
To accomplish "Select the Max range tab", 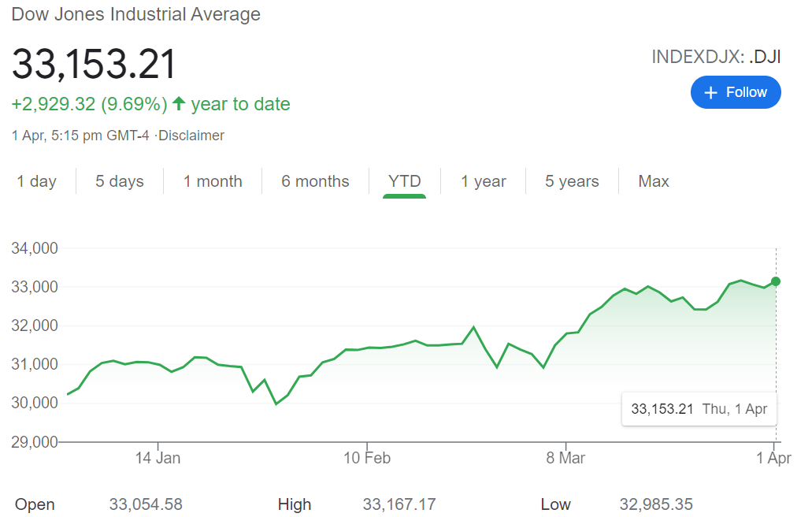I will pos(654,181).
